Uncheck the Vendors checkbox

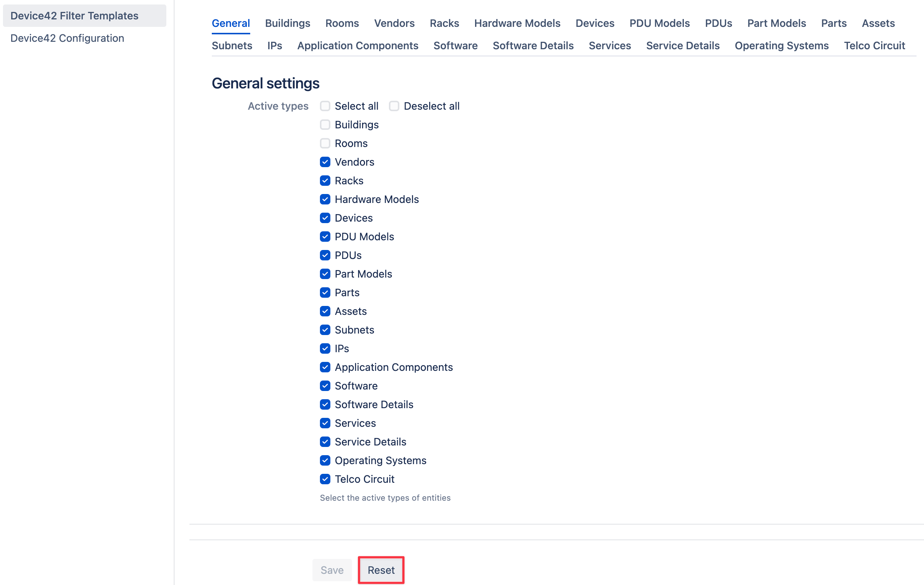click(325, 162)
